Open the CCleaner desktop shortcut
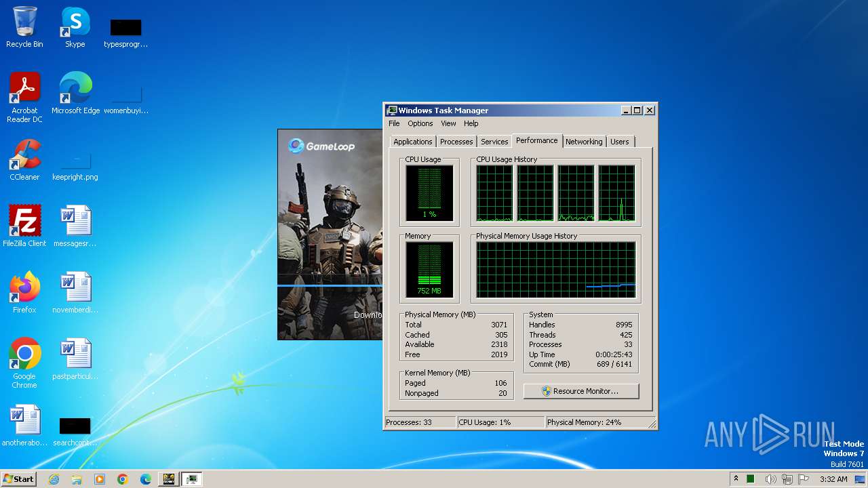Screen dimensions: 868x488 coord(24,160)
